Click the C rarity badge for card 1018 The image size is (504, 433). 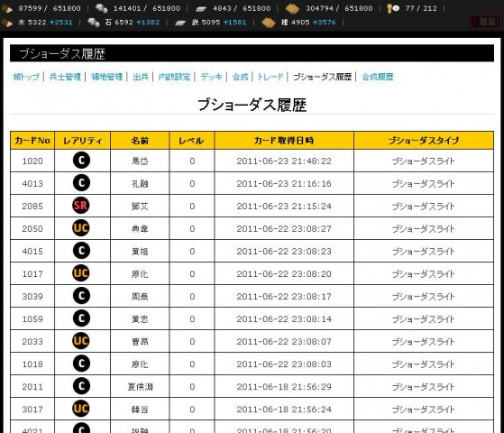tap(81, 364)
